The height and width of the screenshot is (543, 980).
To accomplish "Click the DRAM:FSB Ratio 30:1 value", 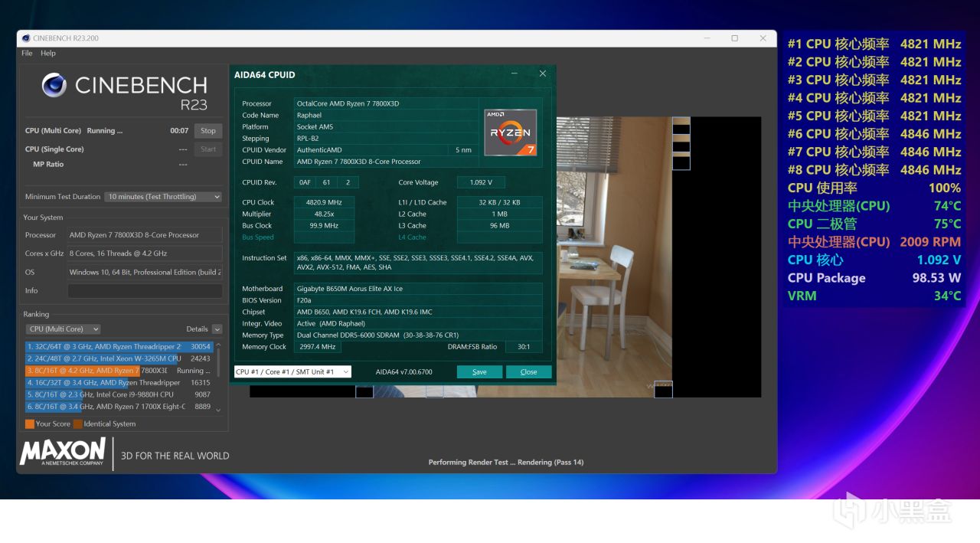I will [x=524, y=347].
